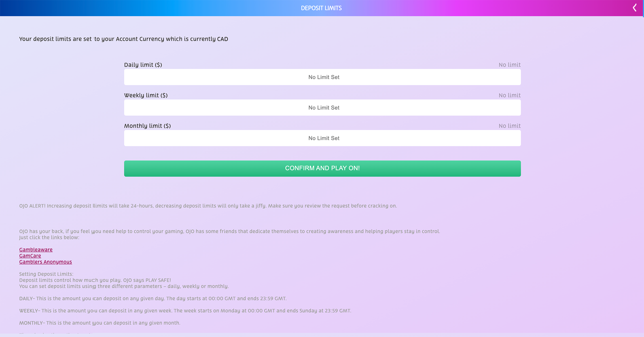The width and height of the screenshot is (644, 337).
Task: Click the Account Currency CAD notice text
Action: point(123,39)
